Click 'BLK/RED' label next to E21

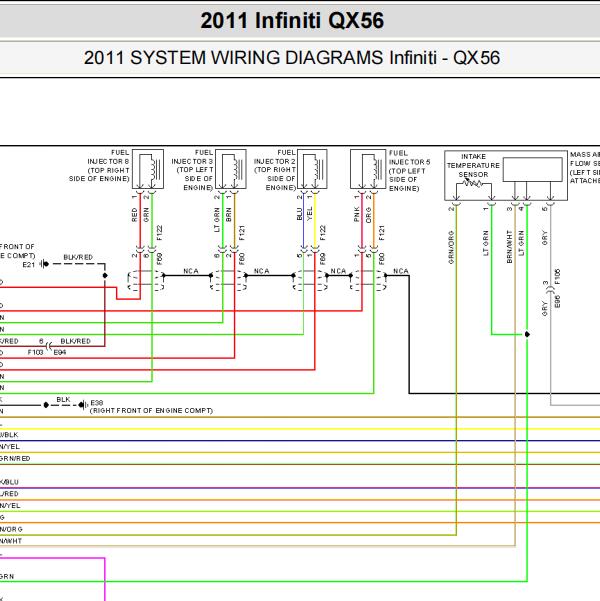click(x=78, y=257)
